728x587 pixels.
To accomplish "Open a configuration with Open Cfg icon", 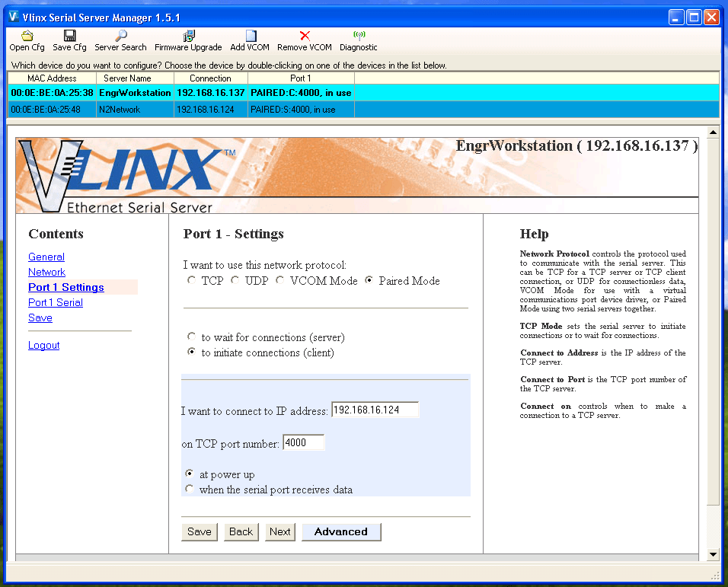I will tap(27, 41).
